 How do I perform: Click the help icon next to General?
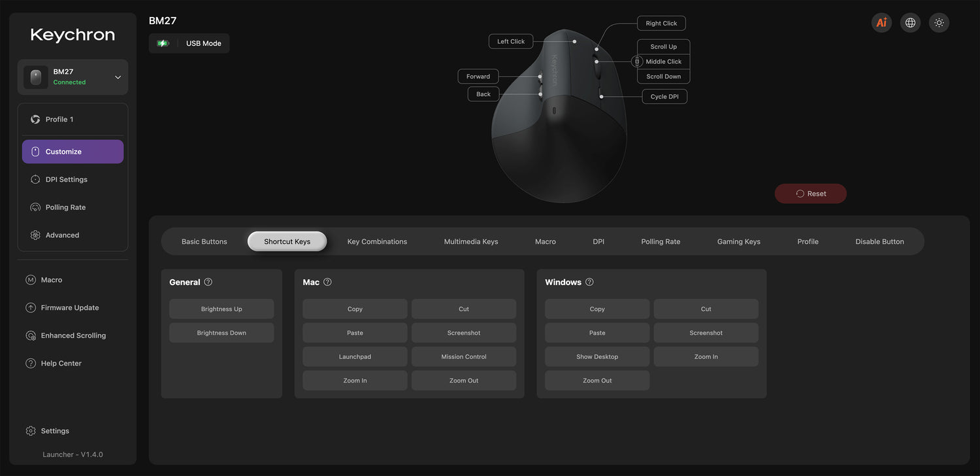click(x=208, y=282)
